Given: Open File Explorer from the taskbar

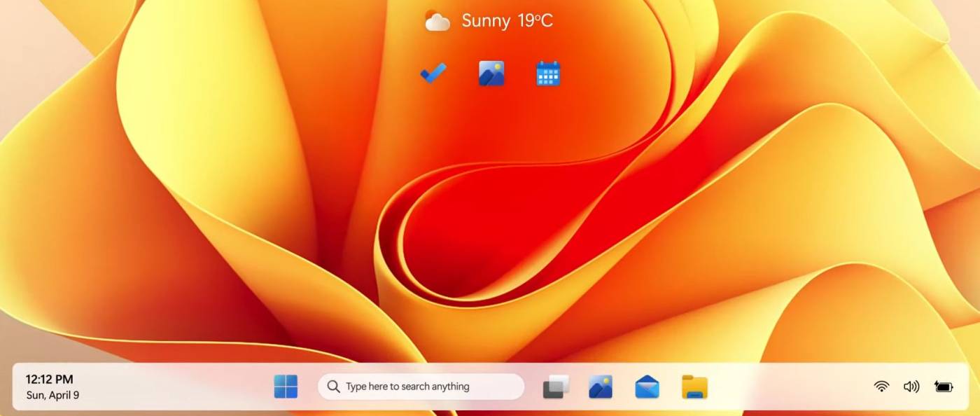Looking at the screenshot, I should pos(694,387).
